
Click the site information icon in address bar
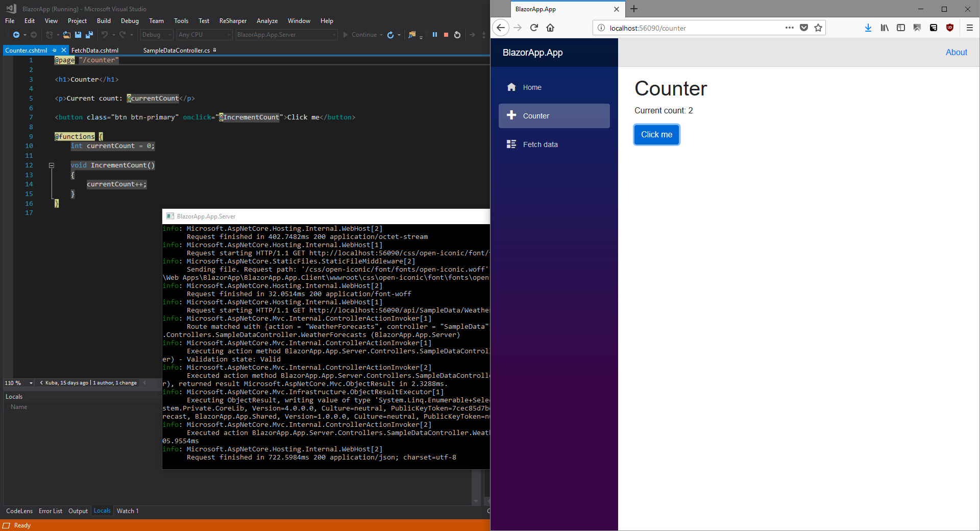601,28
